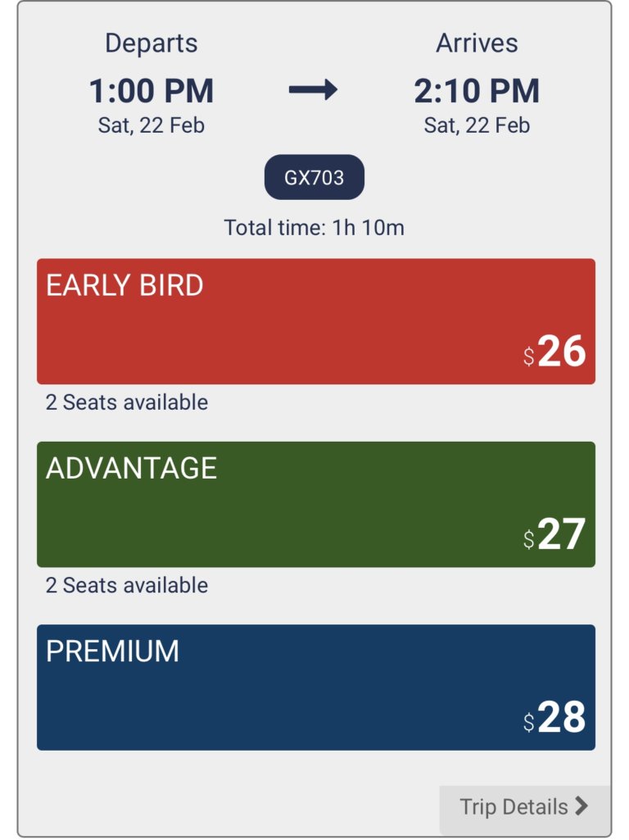The width and height of the screenshot is (629, 840).
Task: Click the $26 price
Action: [555, 352]
